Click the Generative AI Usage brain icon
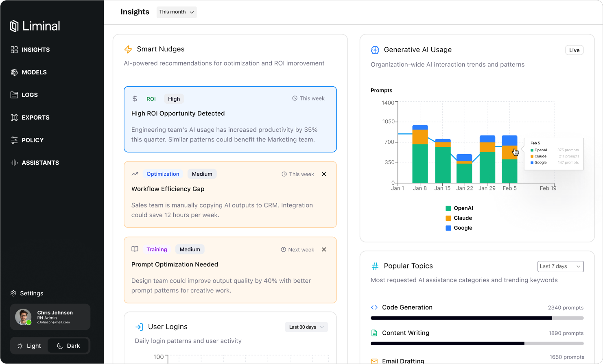Viewport: 603px width, 364px height. click(x=375, y=50)
